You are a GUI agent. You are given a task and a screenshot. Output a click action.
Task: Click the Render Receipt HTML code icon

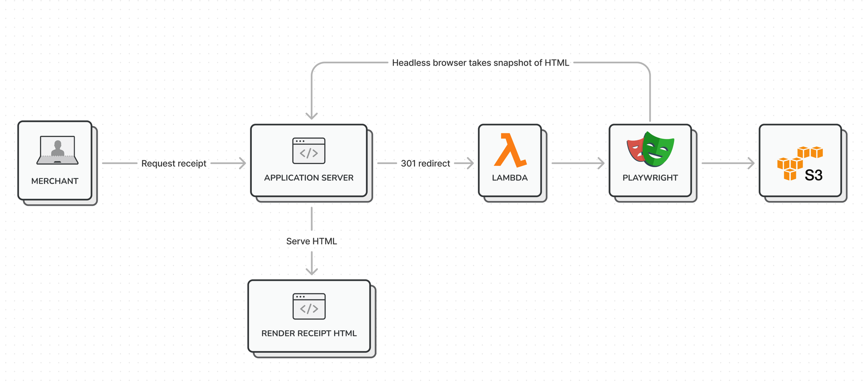coord(309,306)
